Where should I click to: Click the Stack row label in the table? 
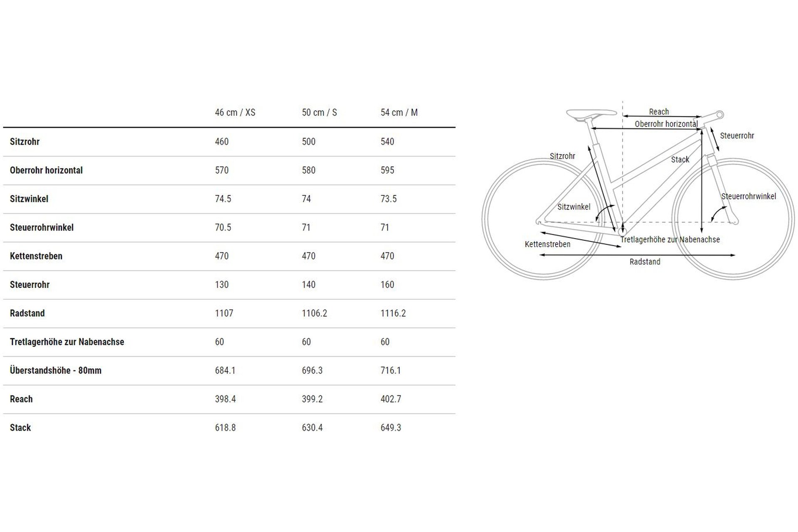point(20,427)
